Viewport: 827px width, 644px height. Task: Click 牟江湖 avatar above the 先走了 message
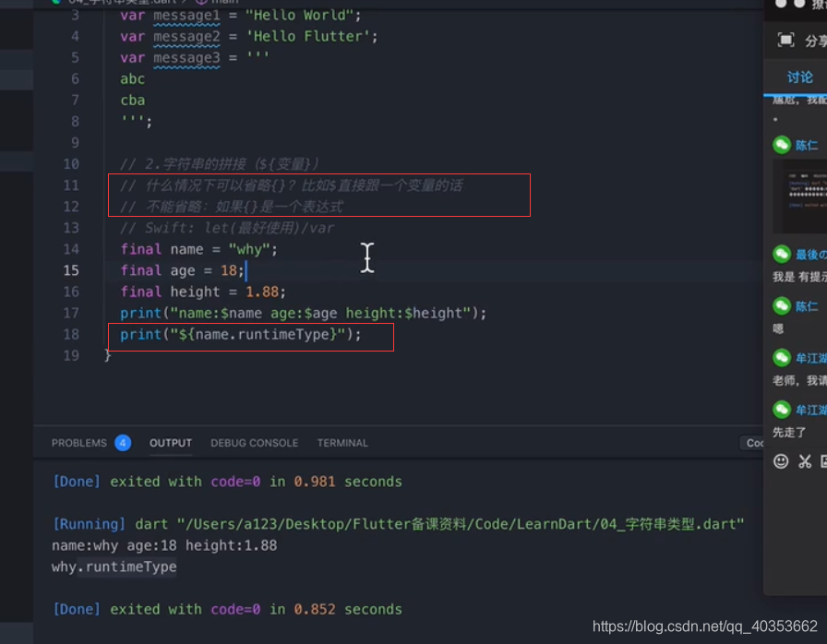point(782,410)
